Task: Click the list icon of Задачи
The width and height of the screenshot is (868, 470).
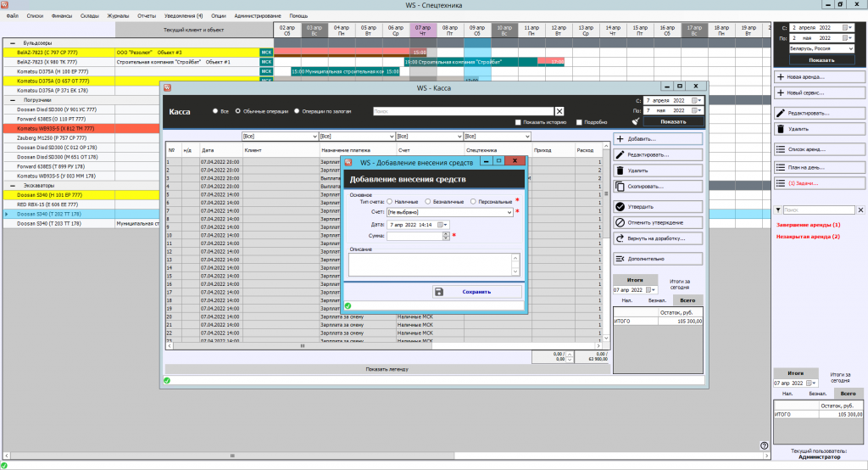Action: coord(781,183)
